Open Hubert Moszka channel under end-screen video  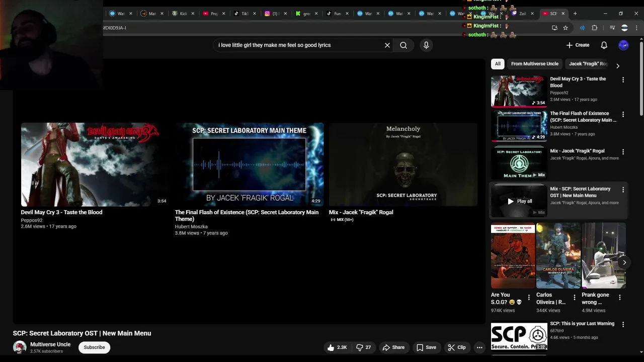click(191, 227)
